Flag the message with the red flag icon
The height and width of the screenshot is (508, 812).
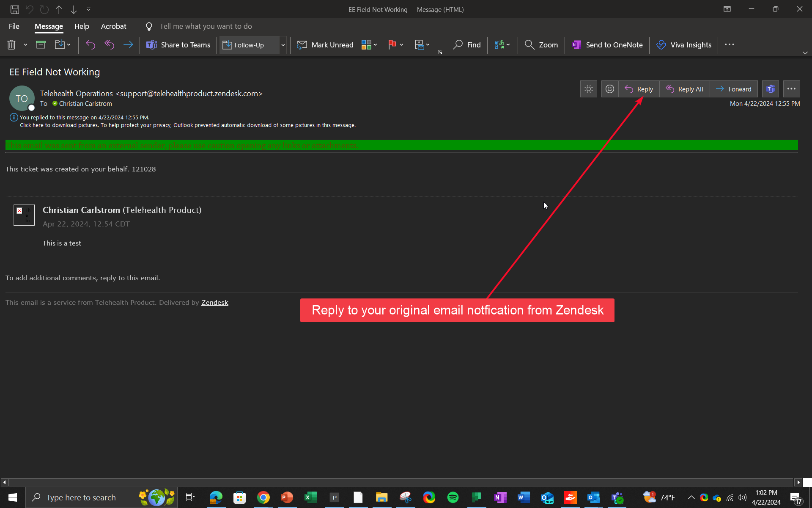pyautogui.click(x=392, y=44)
